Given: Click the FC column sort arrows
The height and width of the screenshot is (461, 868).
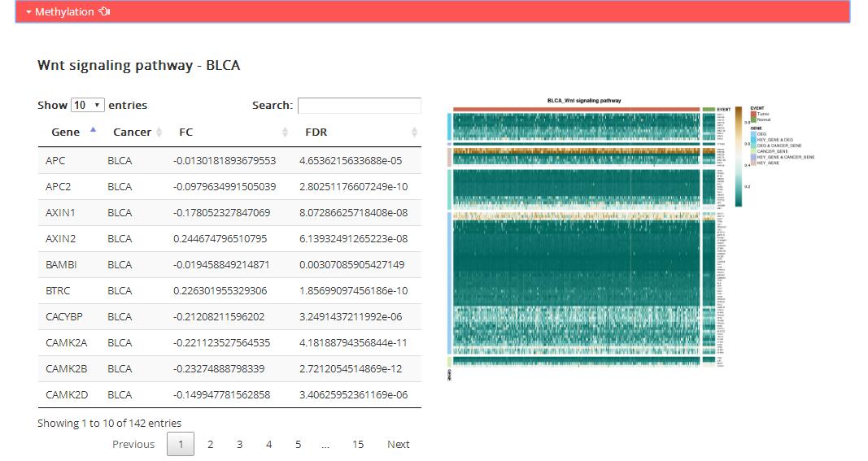Looking at the screenshot, I should click(285, 132).
